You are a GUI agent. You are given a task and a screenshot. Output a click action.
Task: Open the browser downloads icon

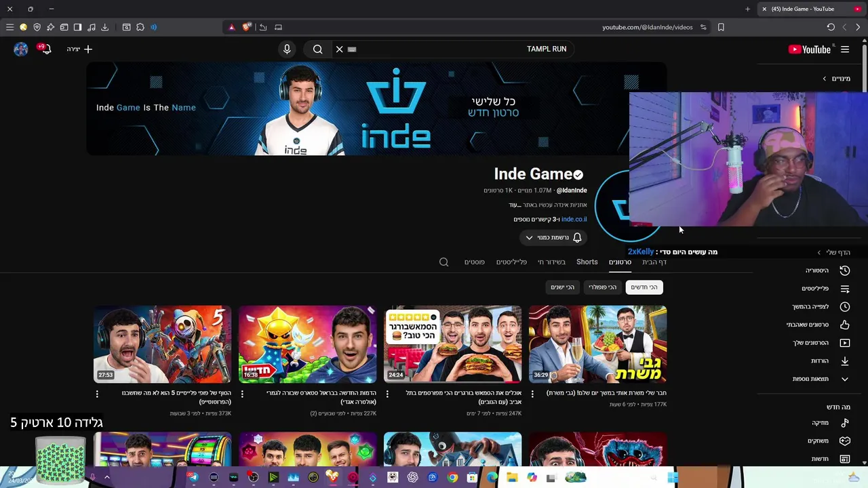pos(104,27)
